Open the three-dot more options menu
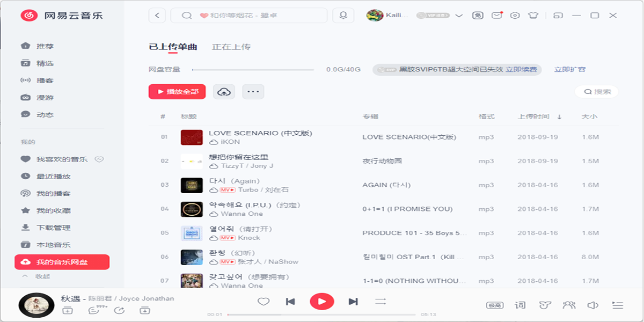The width and height of the screenshot is (644, 322). [253, 92]
